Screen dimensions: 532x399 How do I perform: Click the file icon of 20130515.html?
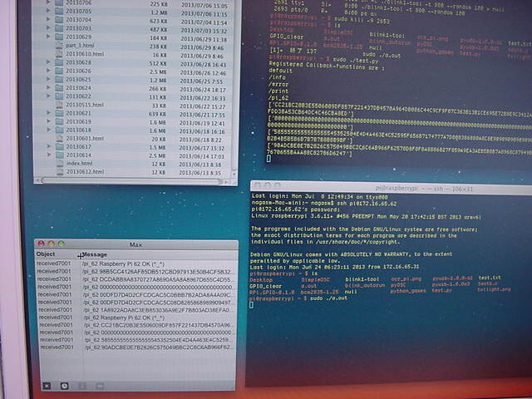(59, 105)
